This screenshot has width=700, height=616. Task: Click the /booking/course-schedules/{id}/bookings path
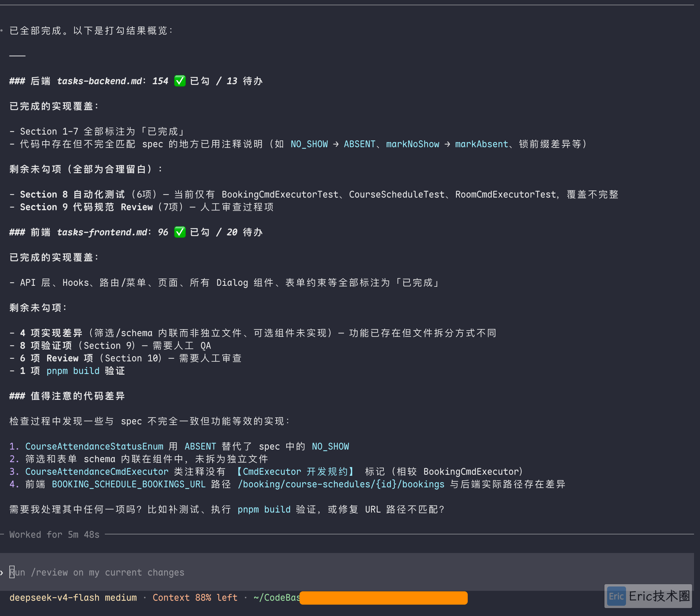tap(341, 484)
